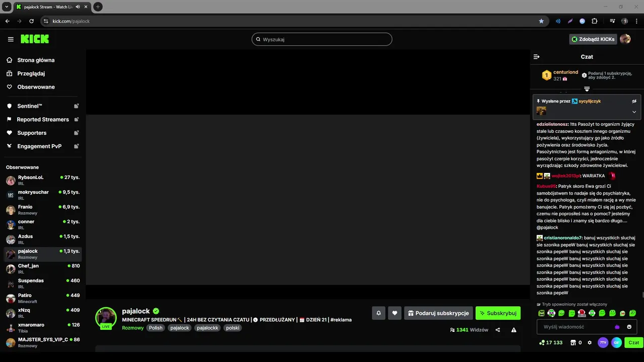
Task: Open the Franio followed channel
Action: pos(43,210)
